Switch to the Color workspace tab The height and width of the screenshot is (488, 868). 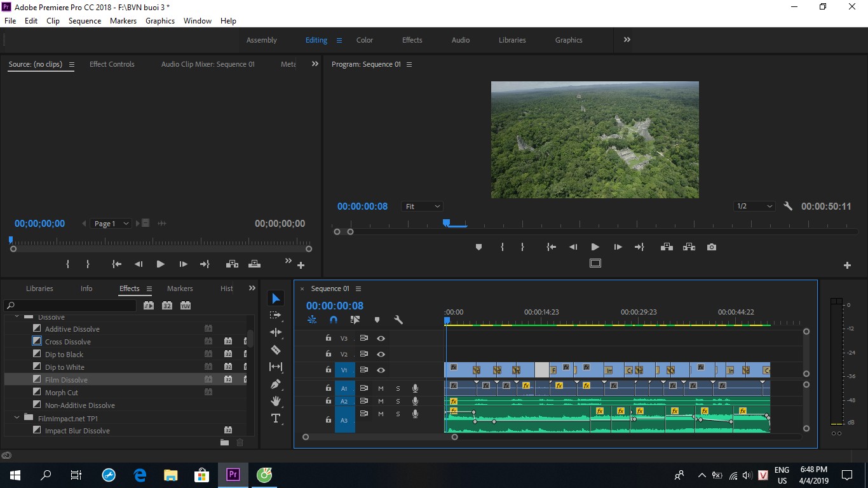coord(365,40)
